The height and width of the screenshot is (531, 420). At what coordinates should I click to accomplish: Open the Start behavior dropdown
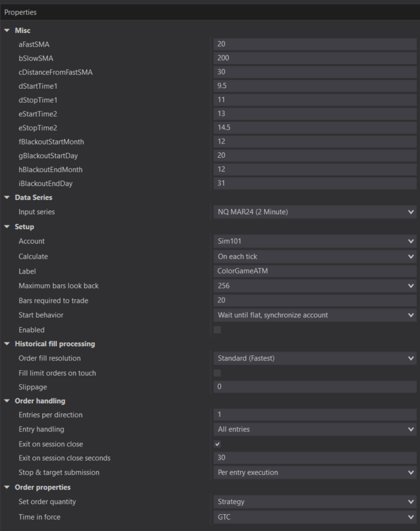click(x=314, y=315)
